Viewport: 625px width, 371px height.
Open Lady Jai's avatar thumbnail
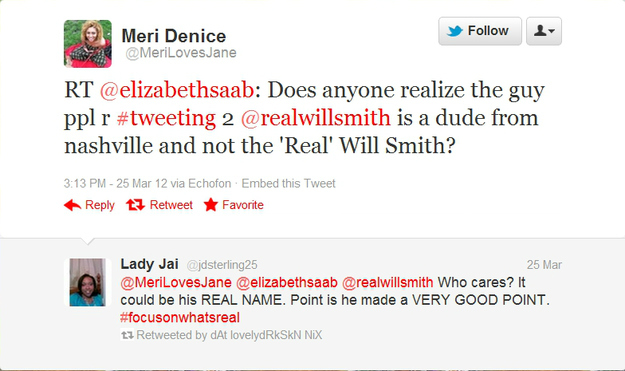[88, 282]
